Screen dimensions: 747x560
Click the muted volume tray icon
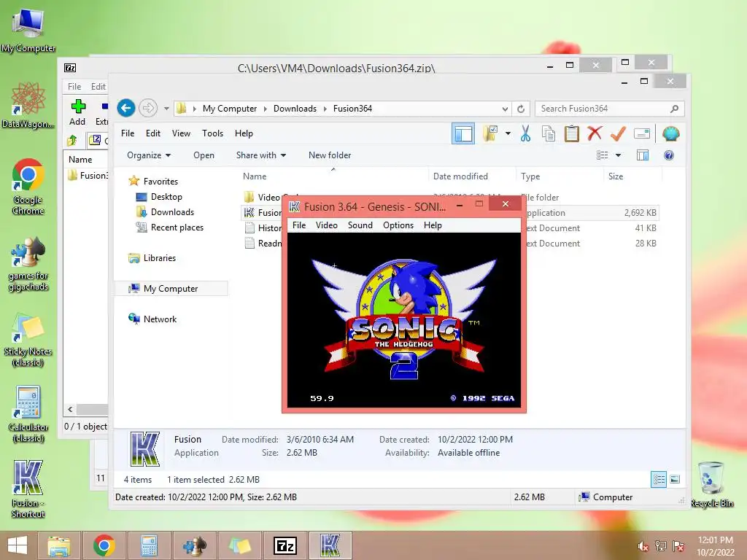643,546
